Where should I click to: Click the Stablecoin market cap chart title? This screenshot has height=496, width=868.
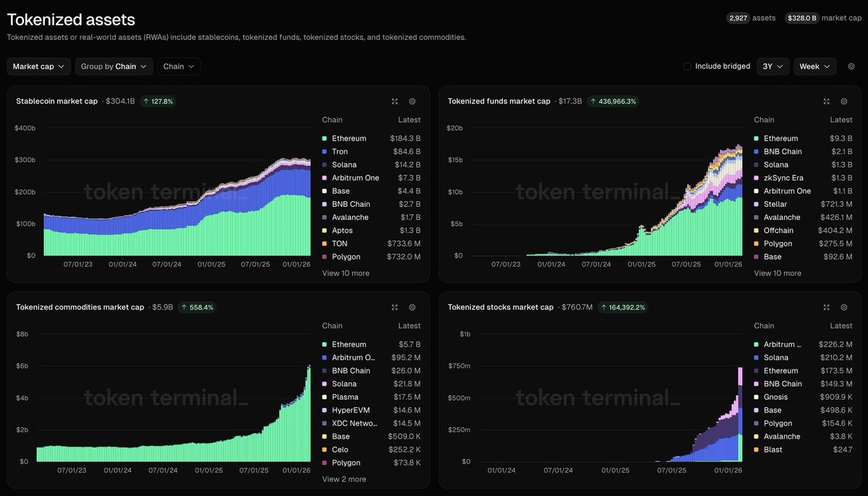coord(56,101)
